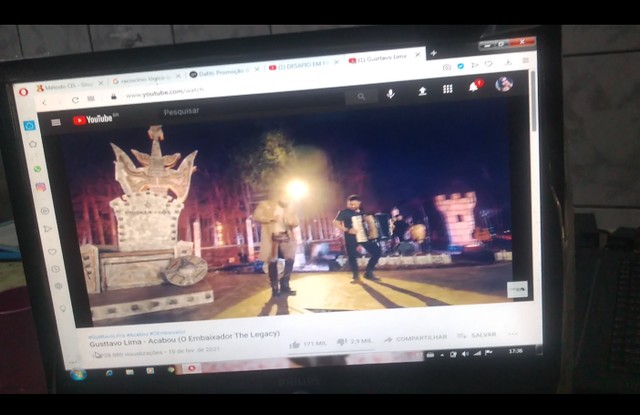Image resolution: width=640 pixels, height=415 pixels.
Task: Open the YouTube account avatar menu
Action: pyautogui.click(x=504, y=84)
